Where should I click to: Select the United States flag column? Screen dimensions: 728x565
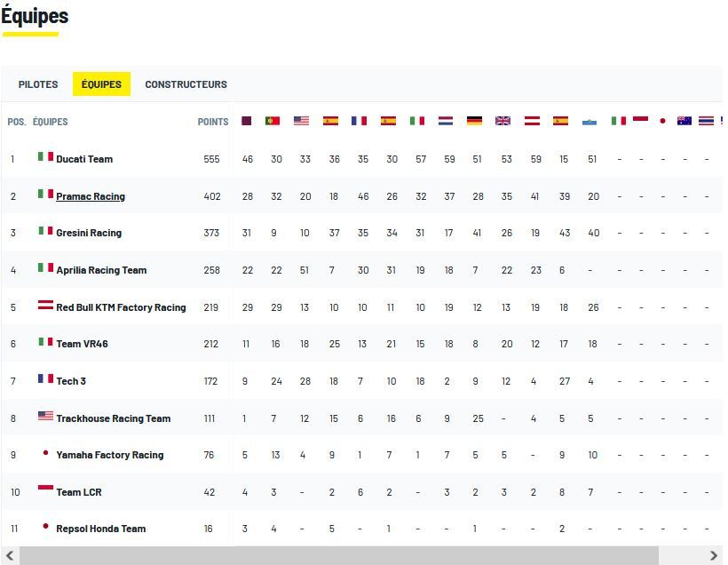click(302, 121)
